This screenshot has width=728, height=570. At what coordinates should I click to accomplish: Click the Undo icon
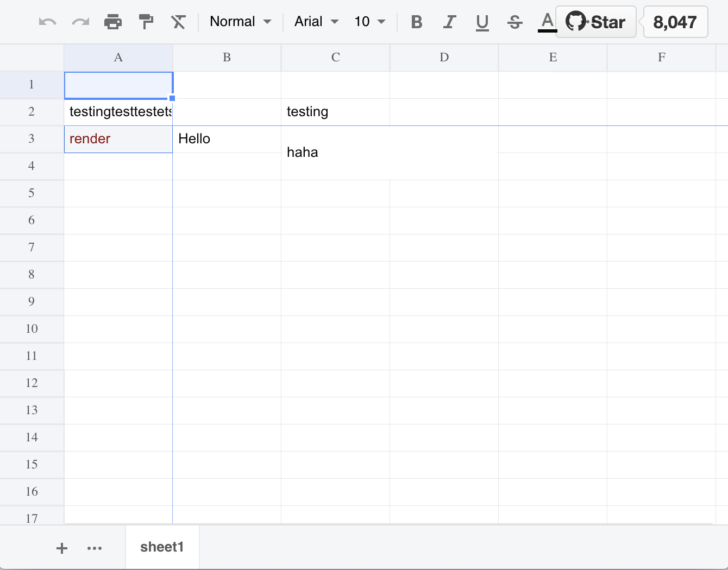[x=48, y=22]
